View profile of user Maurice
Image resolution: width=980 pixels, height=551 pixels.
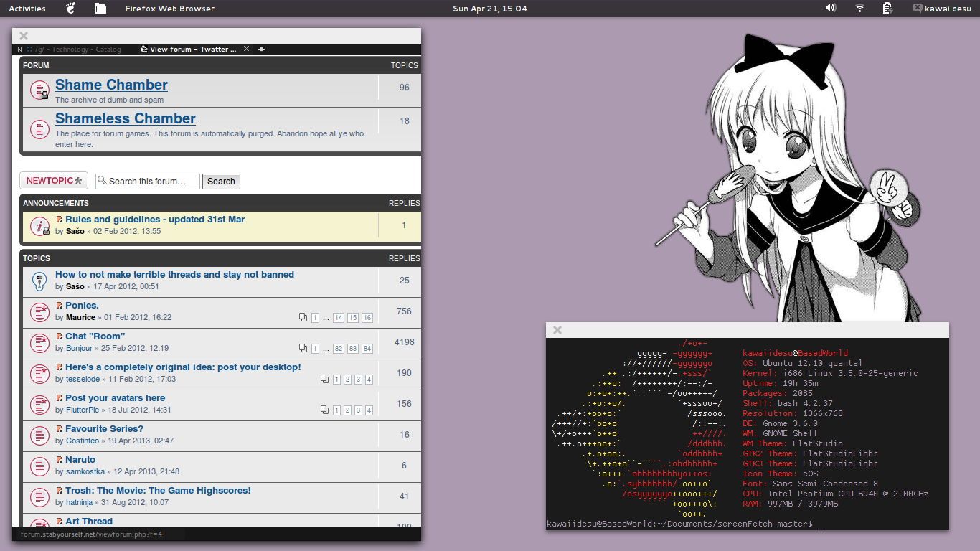80,318
